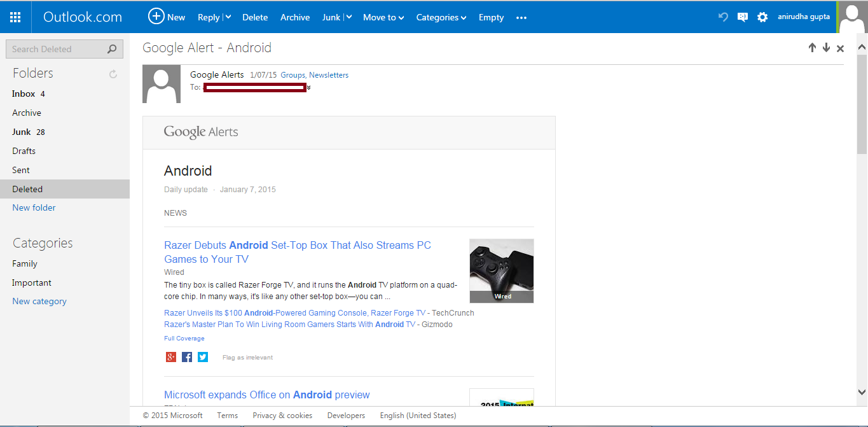Refresh folders with the circular arrow icon
Screen dimensions: 868x427
pos(113,74)
